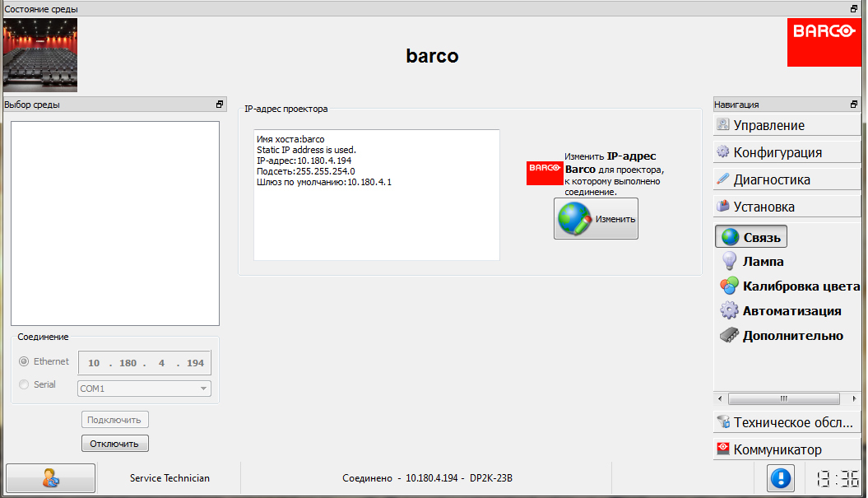Click the 'Соединено - 10.180.4.194 - DP2K-23B' status

tap(427, 478)
